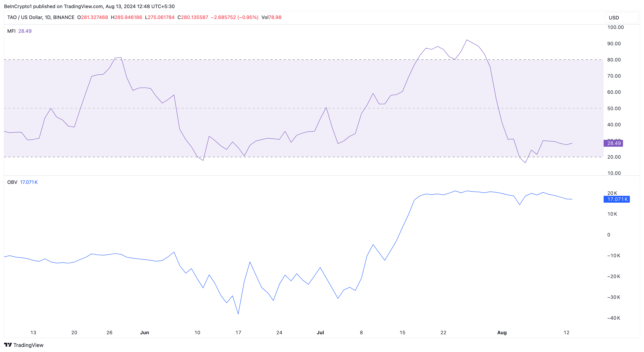Image resolution: width=644 pixels, height=352 pixels.
Task: Click the 20.00 level on MFI scale
Action: 614,157
